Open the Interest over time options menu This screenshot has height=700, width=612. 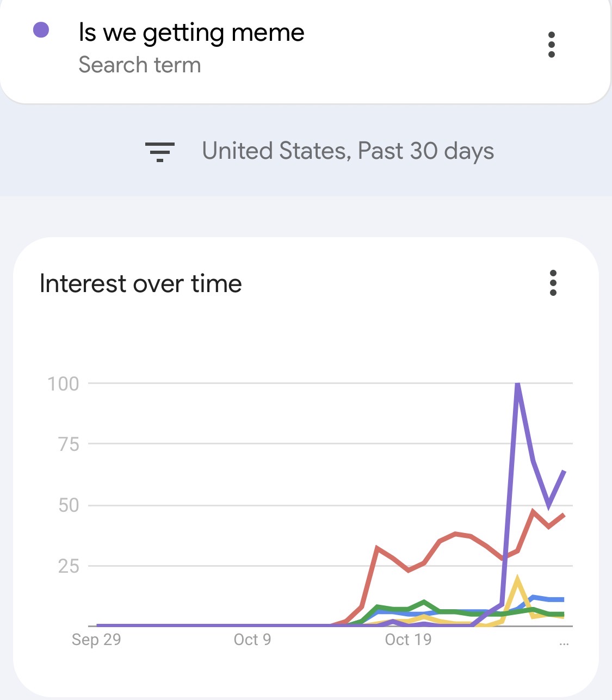(553, 283)
